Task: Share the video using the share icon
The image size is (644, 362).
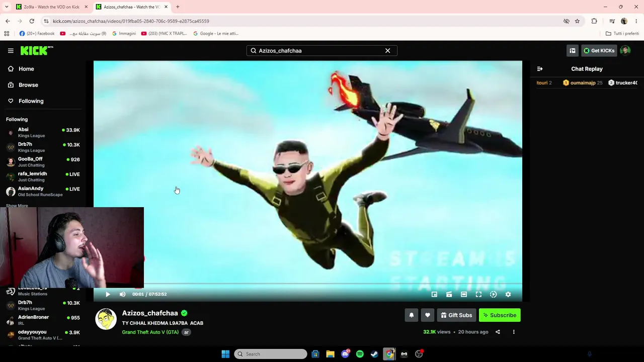Action: (x=498, y=332)
